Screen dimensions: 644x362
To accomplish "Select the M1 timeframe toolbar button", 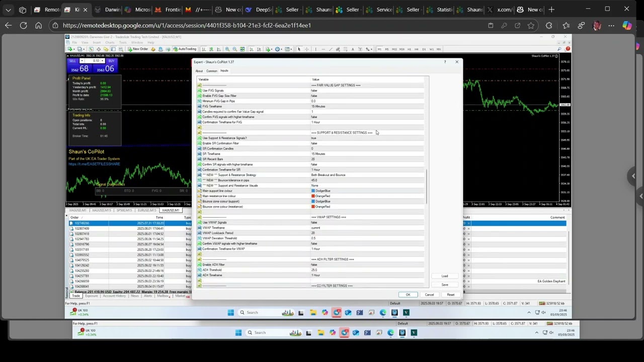I will click(x=379, y=49).
